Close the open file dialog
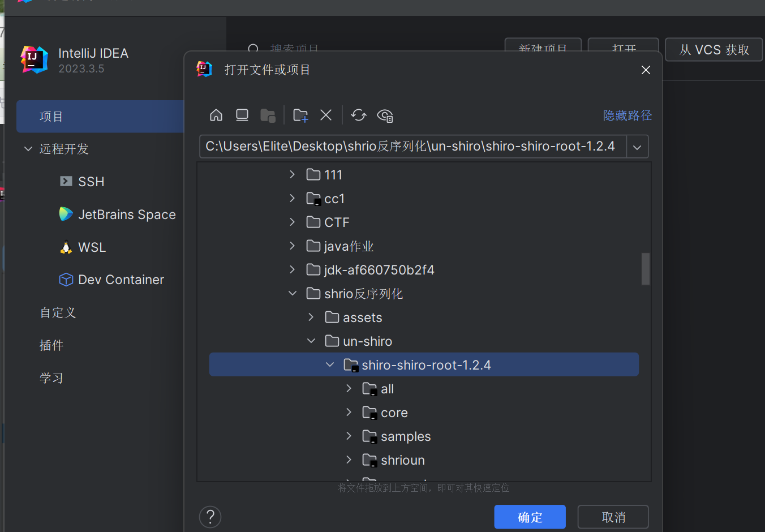 [646, 70]
